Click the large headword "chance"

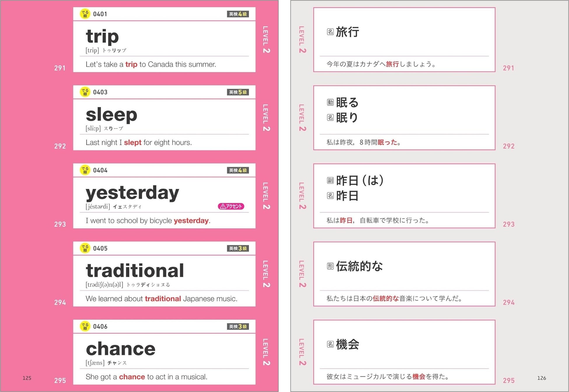click(x=121, y=349)
